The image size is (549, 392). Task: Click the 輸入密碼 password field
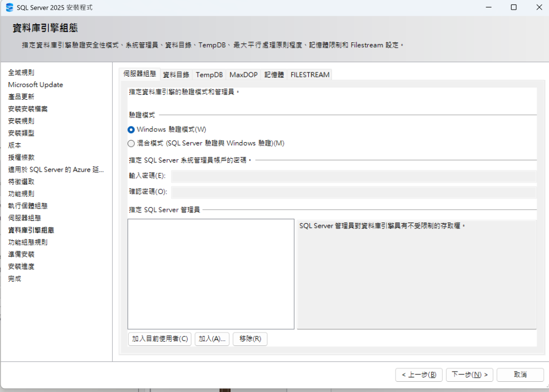(x=354, y=176)
